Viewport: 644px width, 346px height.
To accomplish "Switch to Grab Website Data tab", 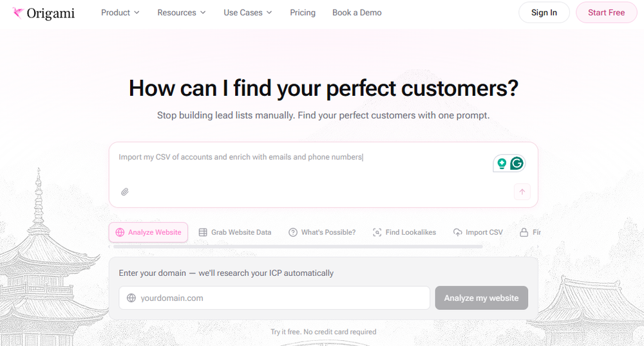I will tap(235, 233).
